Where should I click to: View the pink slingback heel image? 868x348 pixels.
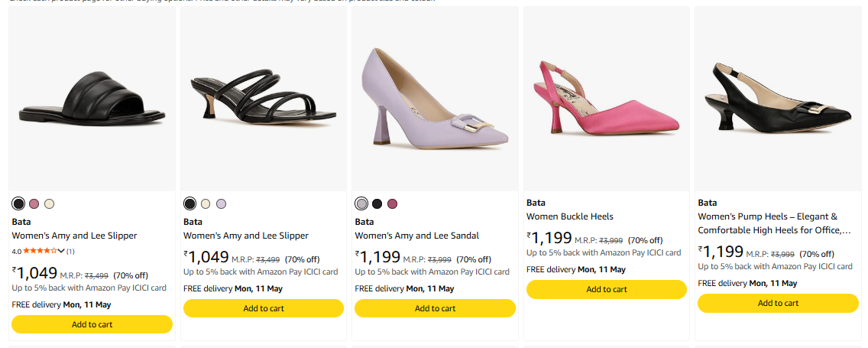tap(607, 99)
